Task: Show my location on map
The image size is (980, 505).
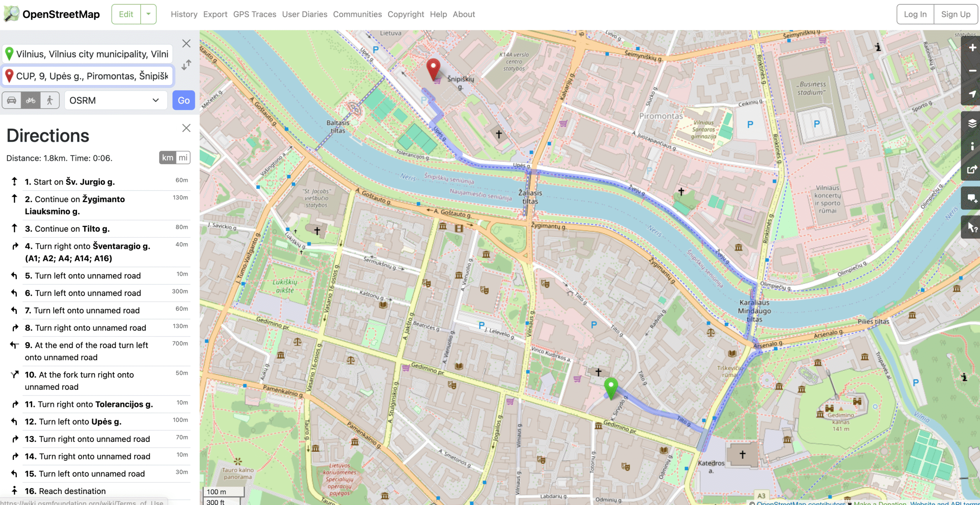Action: (972, 94)
